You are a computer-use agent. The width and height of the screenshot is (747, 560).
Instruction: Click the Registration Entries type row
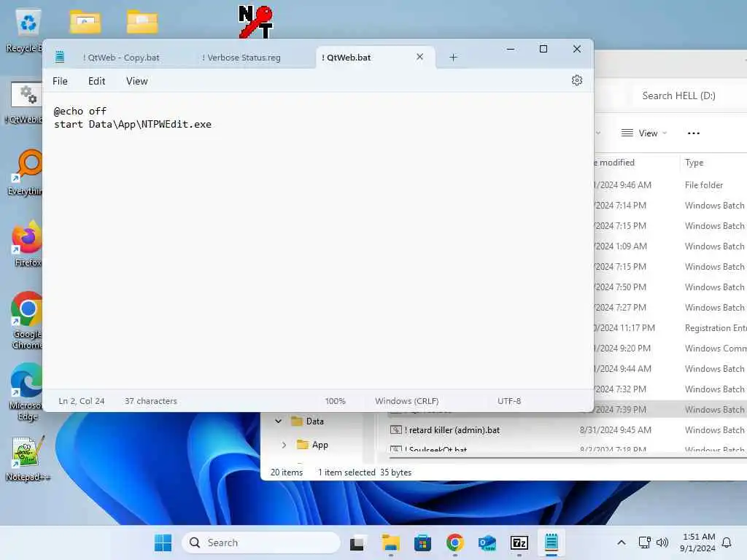[x=716, y=327]
